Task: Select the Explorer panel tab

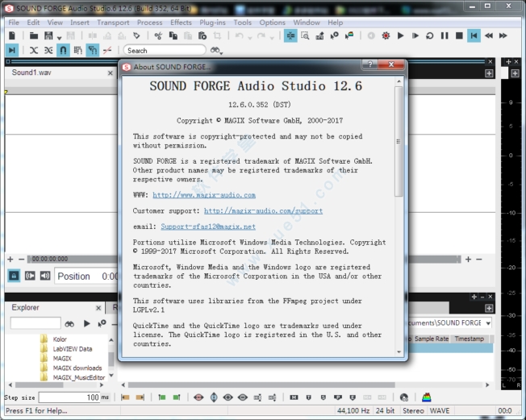Action: [25, 307]
